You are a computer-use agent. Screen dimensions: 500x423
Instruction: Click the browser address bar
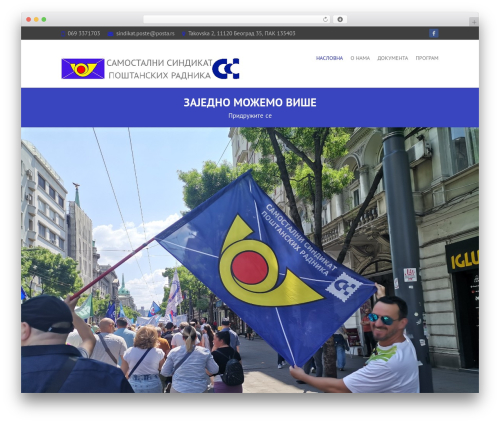click(237, 19)
